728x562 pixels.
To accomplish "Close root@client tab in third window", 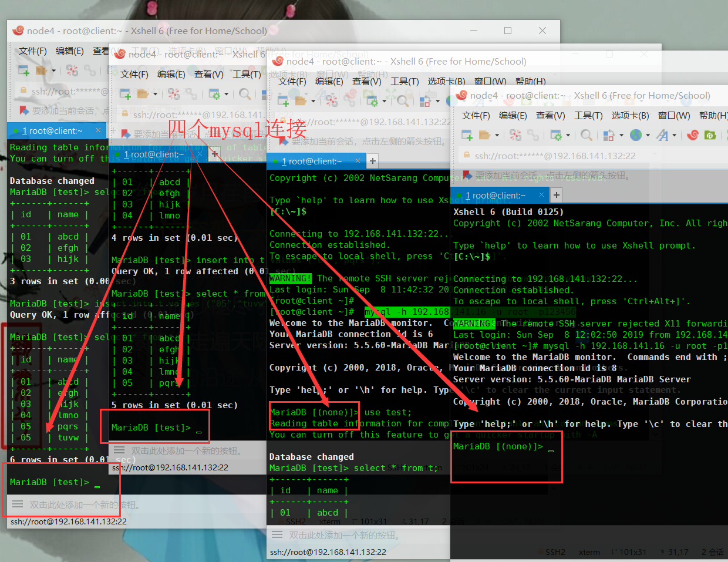I will point(358,160).
